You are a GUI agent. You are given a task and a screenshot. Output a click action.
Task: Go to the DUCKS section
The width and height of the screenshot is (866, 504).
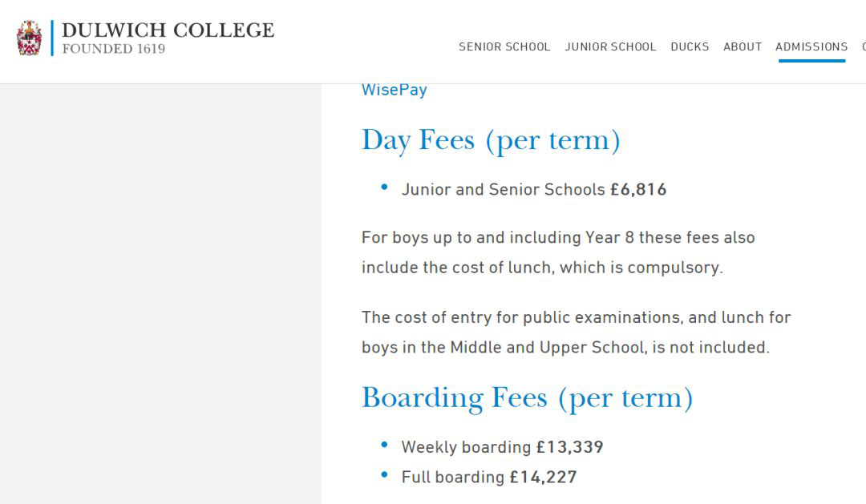690,46
